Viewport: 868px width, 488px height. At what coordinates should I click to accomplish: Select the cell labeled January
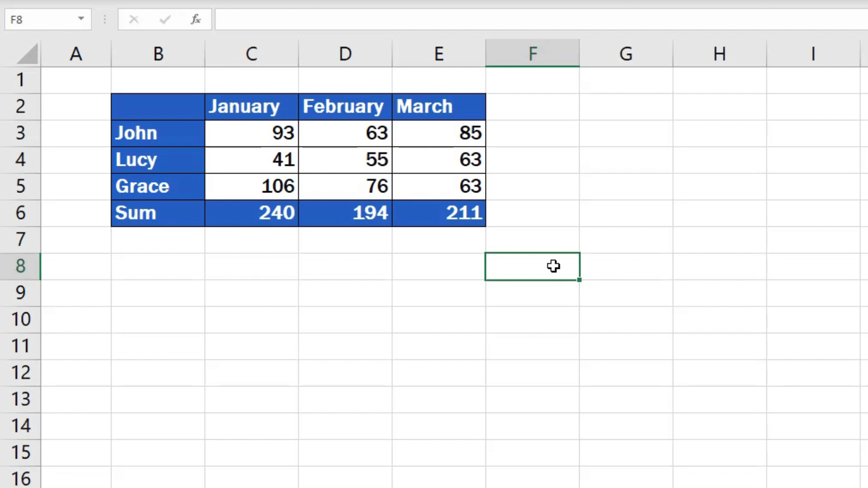point(251,106)
